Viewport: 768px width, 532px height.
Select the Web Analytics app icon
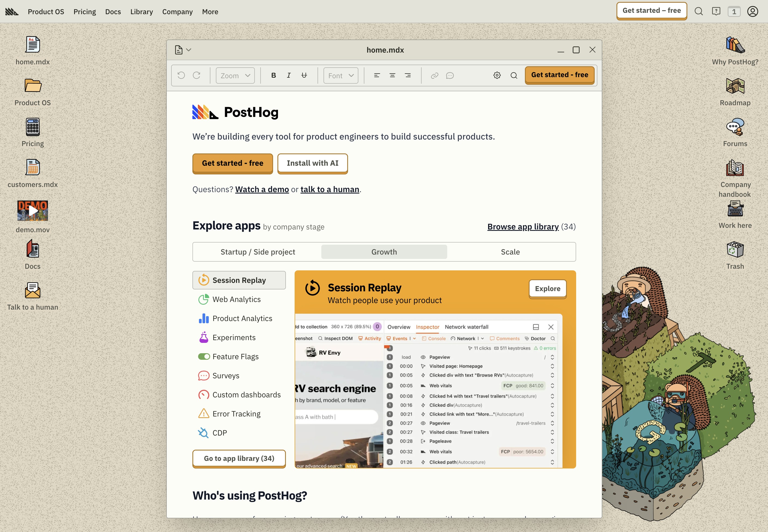coord(204,299)
